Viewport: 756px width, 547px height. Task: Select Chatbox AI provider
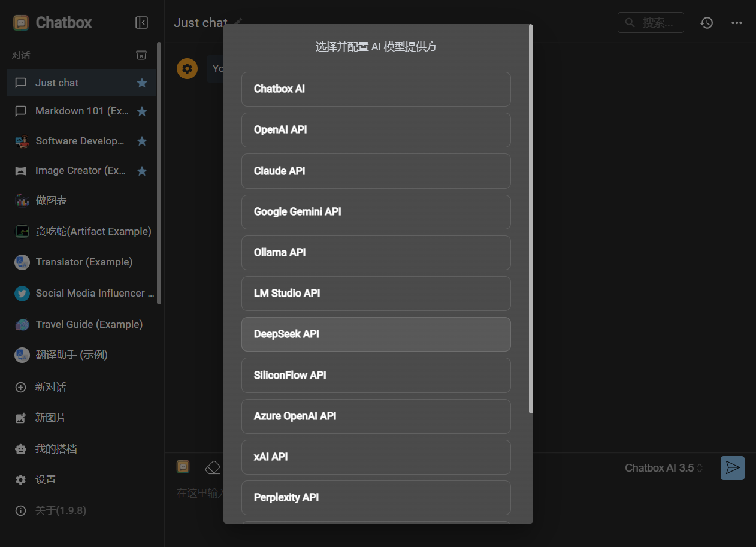point(376,89)
